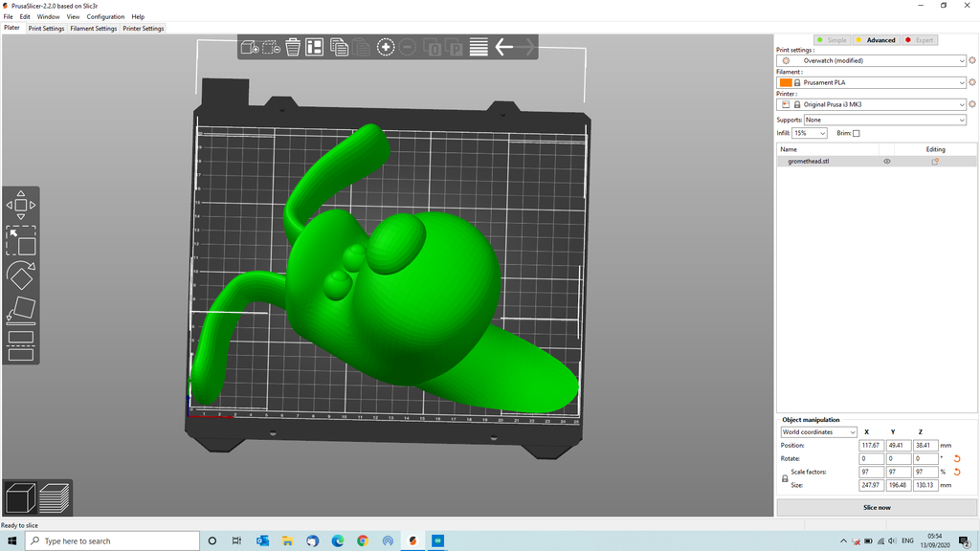Click the Rotate Z input field
The width and height of the screenshot is (980, 551).
pos(925,458)
